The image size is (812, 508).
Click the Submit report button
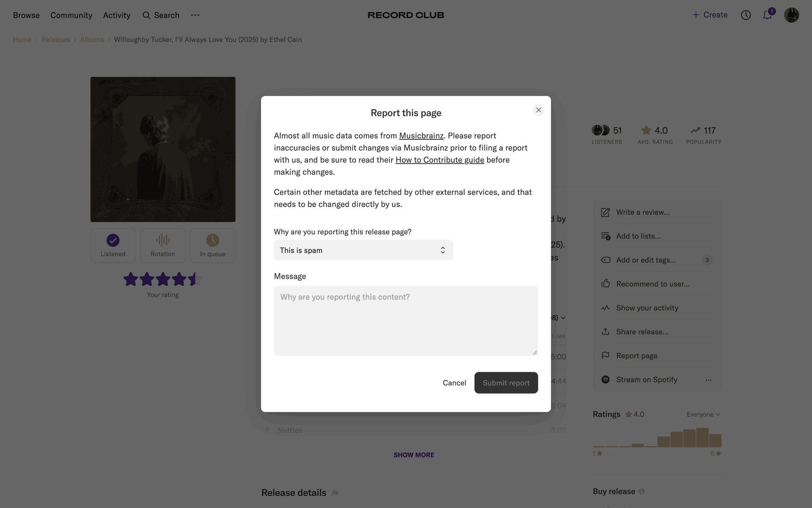point(506,383)
